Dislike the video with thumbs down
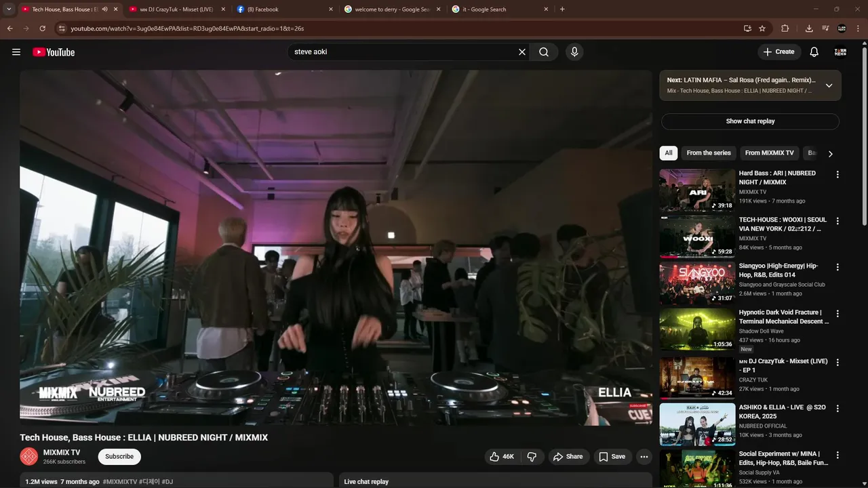This screenshot has width=868, height=488. coord(532,457)
